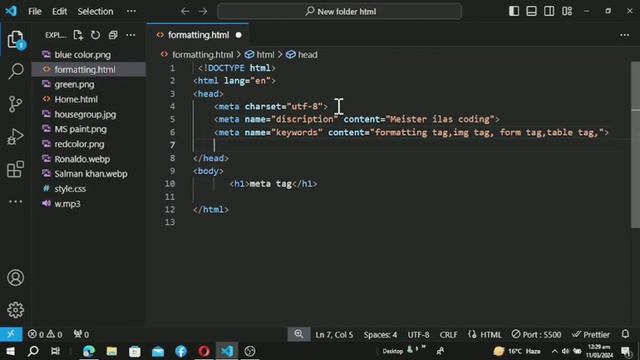This screenshot has height=360, width=640.
Task: Change end of line sequence CRLF
Action: (448, 335)
